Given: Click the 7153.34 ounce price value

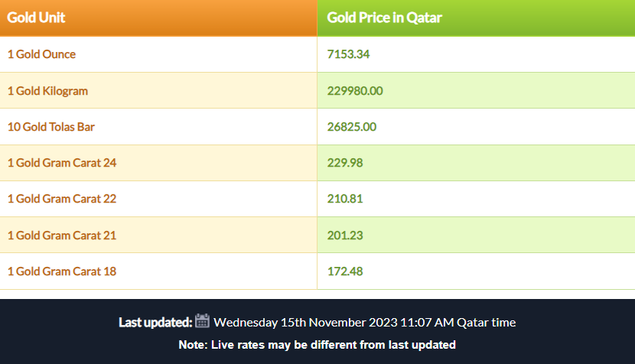Looking at the screenshot, I should [x=348, y=54].
